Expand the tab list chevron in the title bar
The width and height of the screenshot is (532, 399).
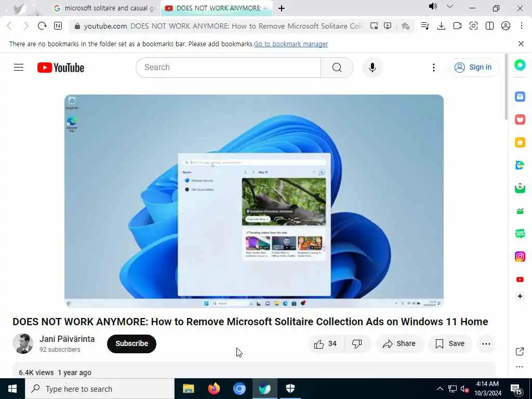449,6
